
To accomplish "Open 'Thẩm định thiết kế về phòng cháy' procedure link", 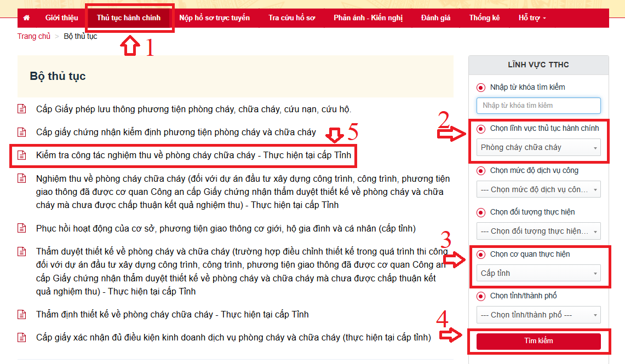I will point(172,314).
